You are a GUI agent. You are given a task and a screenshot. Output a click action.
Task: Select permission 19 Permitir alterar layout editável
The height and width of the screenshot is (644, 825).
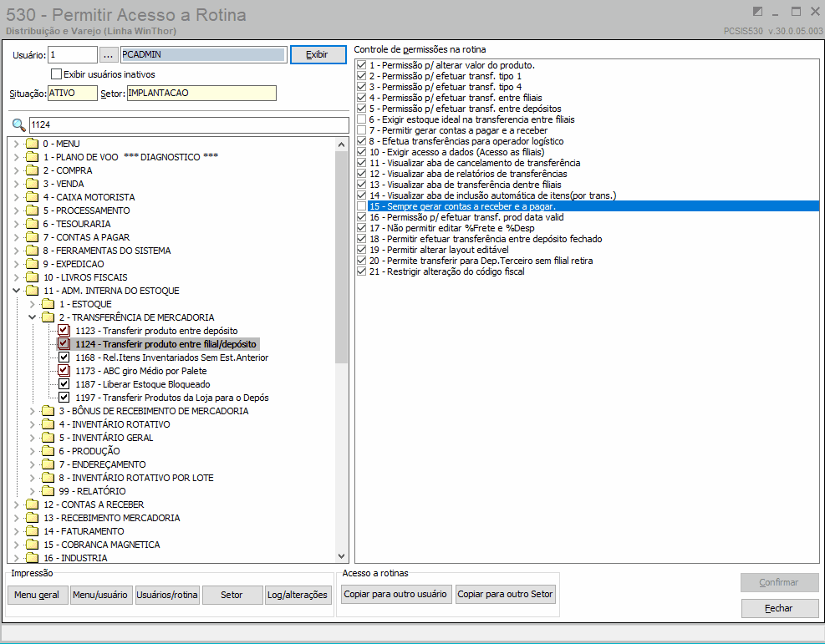click(x=439, y=250)
